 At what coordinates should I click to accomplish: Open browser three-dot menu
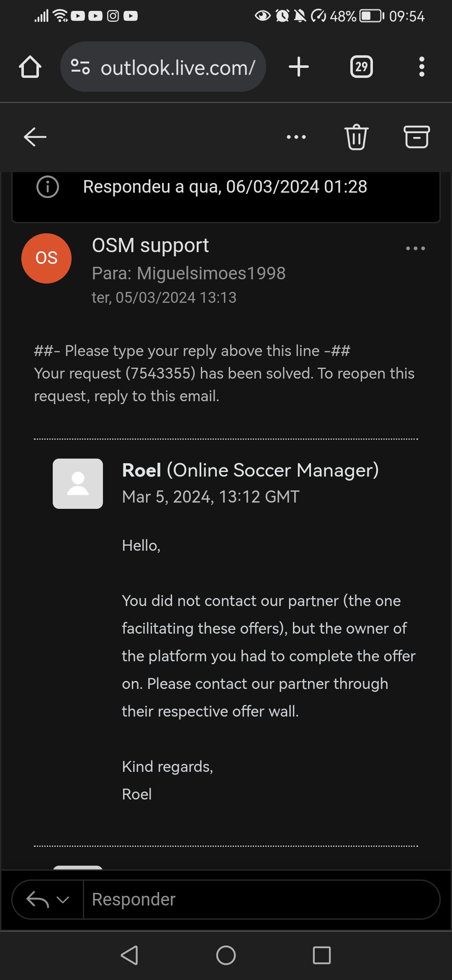click(x=422, y=67)
